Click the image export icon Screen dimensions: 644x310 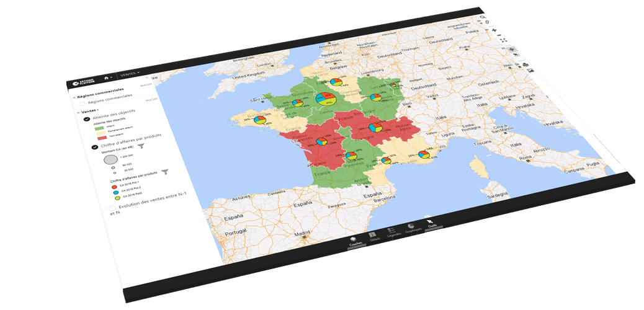530,70
